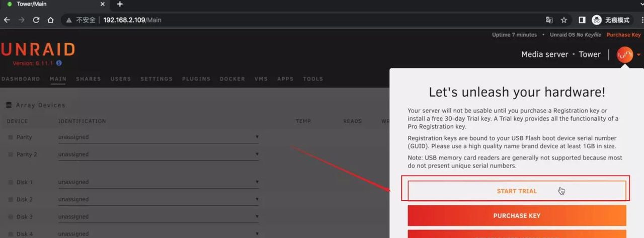Select the Main menu item

tap(58, 79)
